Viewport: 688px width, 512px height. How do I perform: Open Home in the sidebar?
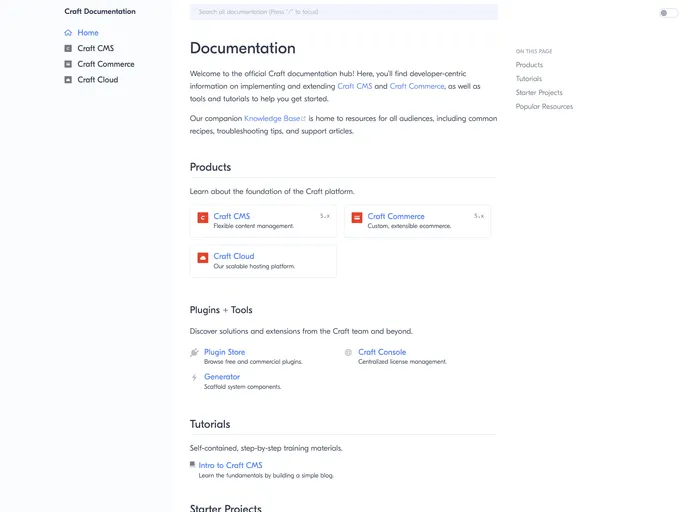point(88,32)
